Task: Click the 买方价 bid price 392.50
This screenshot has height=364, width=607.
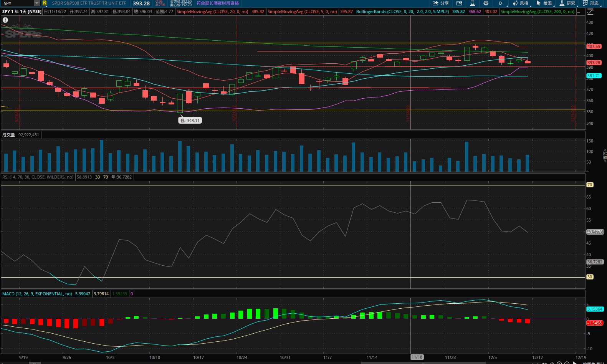Action: 181,2
